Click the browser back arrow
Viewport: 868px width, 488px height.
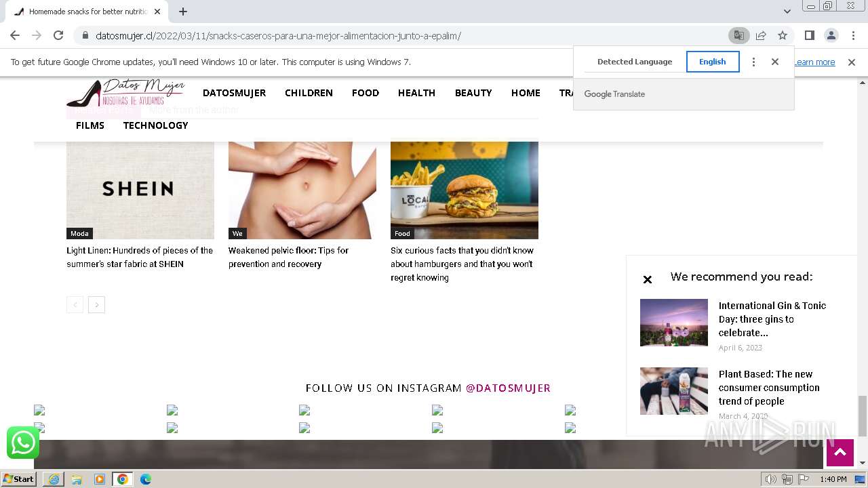tap(15, 35)
